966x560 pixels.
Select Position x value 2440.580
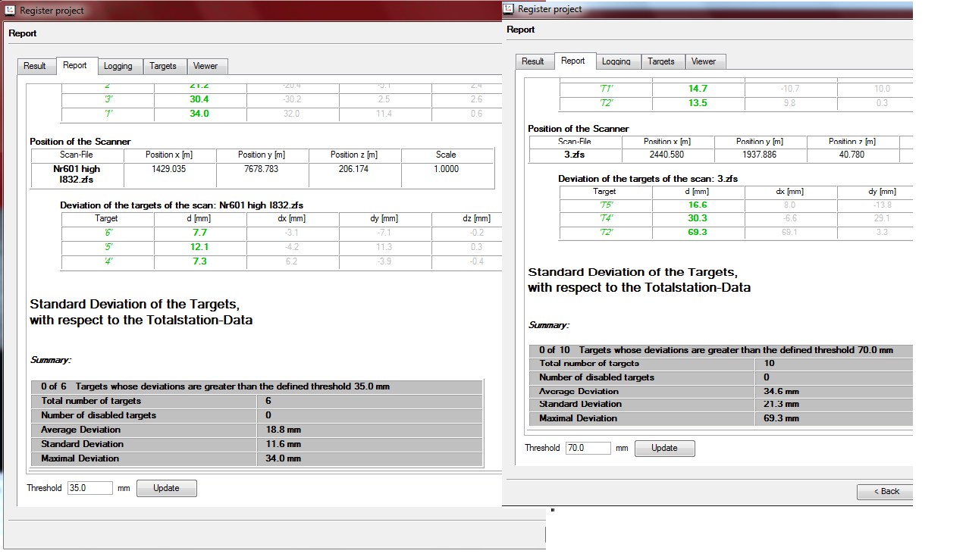click(668, 155)
